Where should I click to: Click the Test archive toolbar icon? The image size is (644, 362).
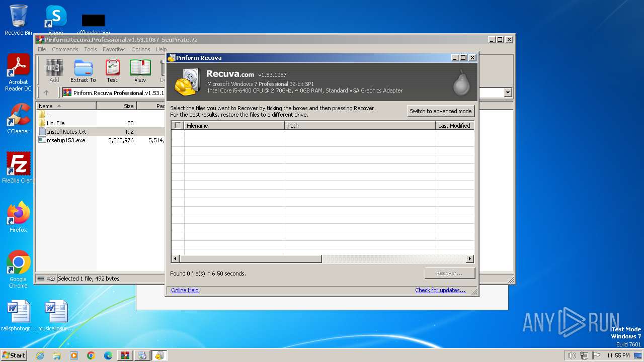pos(112,71)
